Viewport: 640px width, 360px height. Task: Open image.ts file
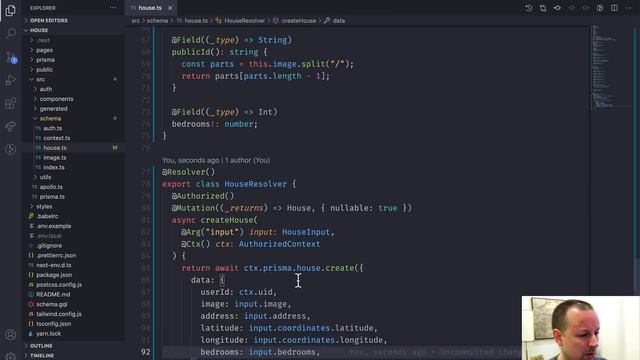(x=73, y=158)
